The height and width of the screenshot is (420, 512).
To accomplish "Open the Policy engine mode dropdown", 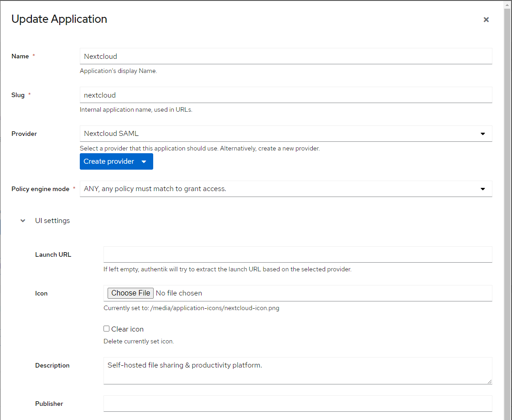I will click(x=286, y=188).
